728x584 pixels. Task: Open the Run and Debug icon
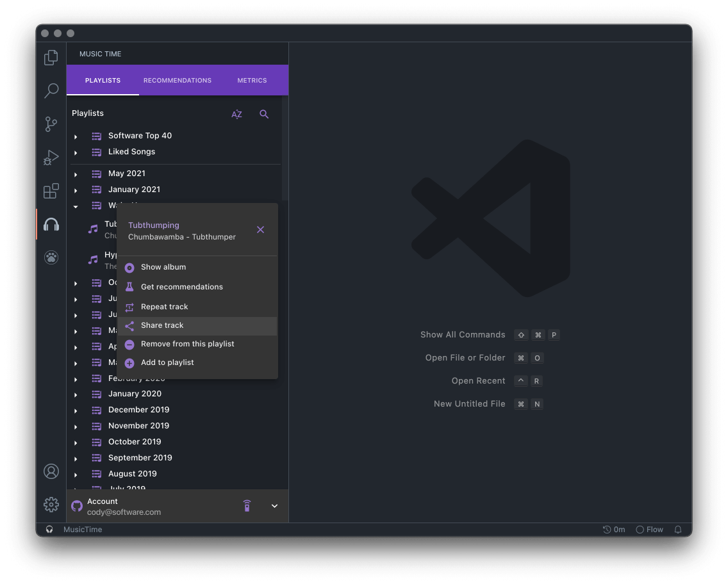pos(51,158)
